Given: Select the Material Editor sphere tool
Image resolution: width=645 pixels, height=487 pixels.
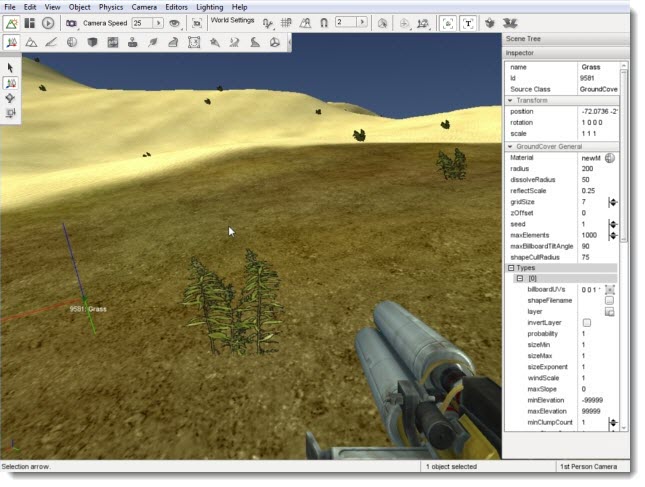Looking at the screenshot, I should 72,42.
